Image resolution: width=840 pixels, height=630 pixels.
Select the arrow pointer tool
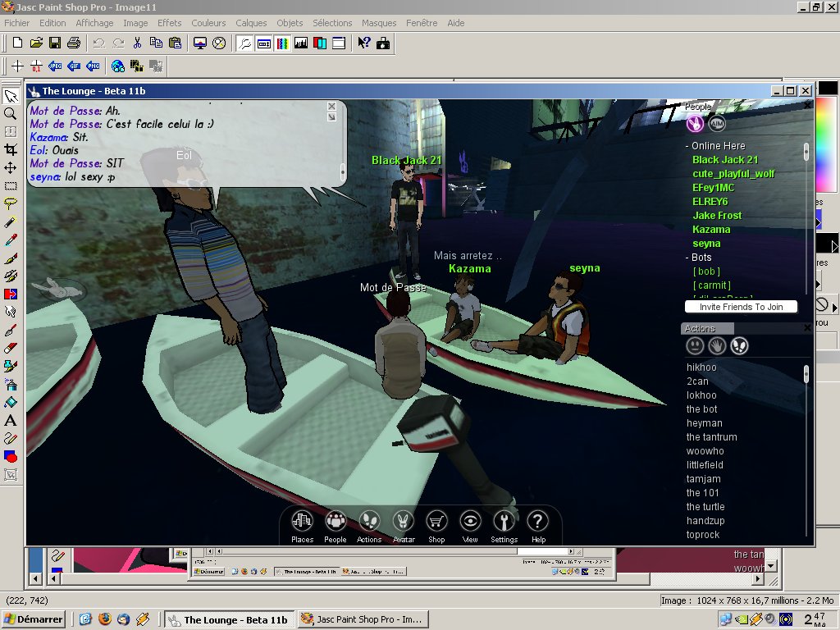(10, 96)
